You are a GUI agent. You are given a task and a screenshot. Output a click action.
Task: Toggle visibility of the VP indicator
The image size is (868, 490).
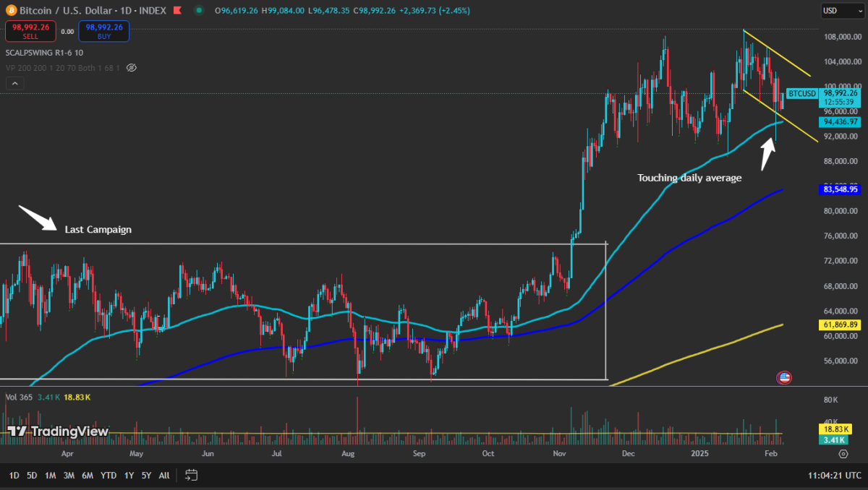pos(132,68)
